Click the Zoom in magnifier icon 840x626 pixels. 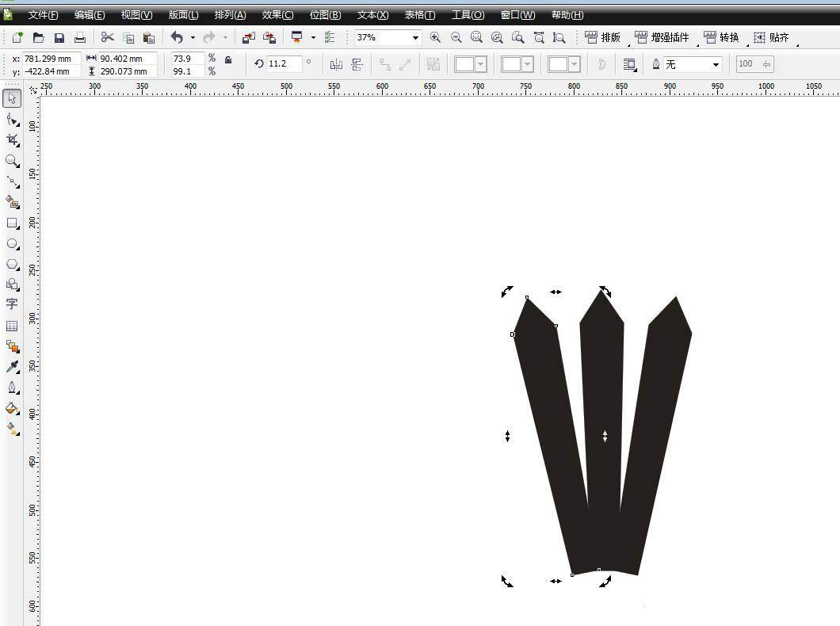pyautogui.click(x=435, y=37)
